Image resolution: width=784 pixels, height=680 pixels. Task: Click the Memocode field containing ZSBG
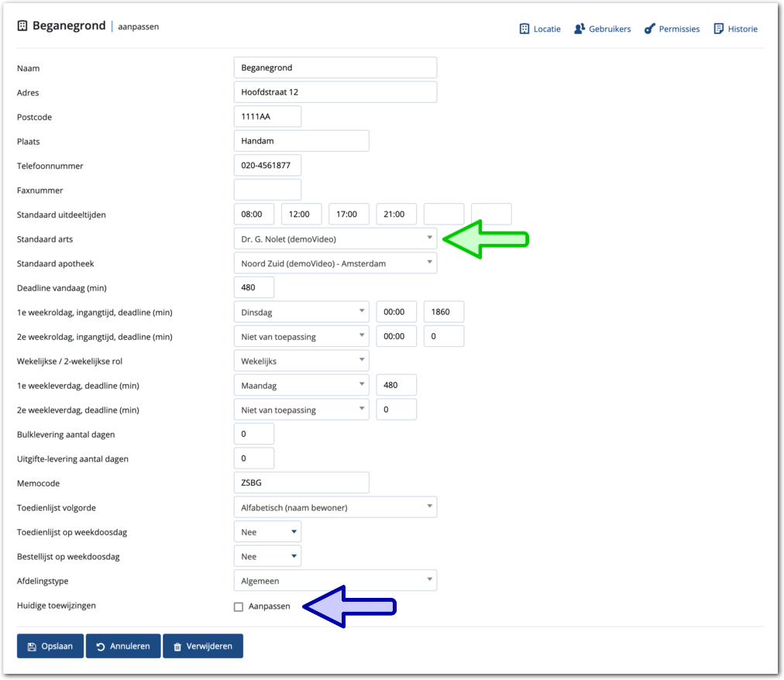click(x=301, y=483)
